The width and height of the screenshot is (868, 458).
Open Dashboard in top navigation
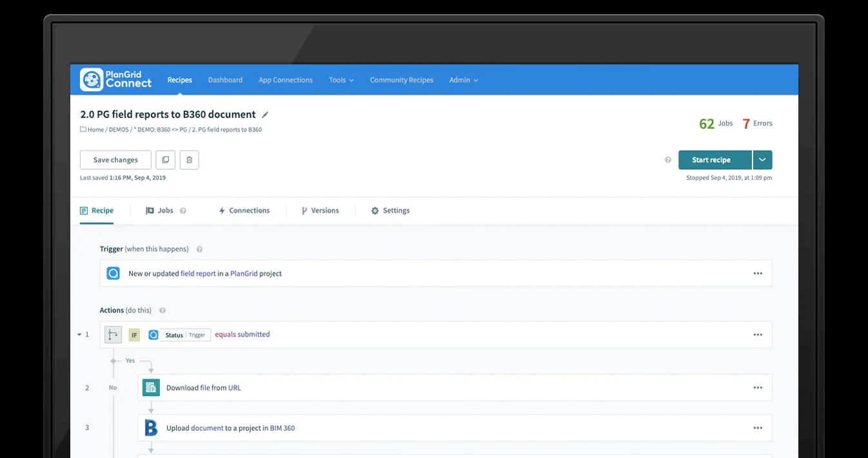(x=225, y=80)
